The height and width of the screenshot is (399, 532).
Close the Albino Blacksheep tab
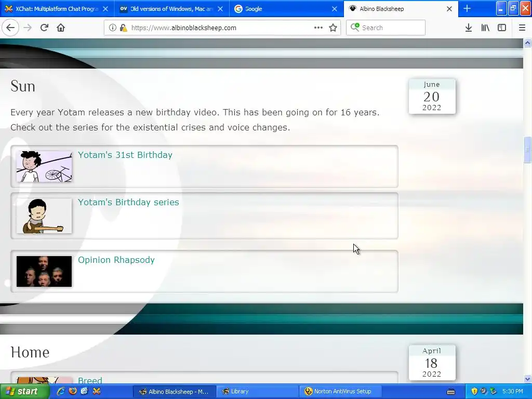tap(449, 9)
